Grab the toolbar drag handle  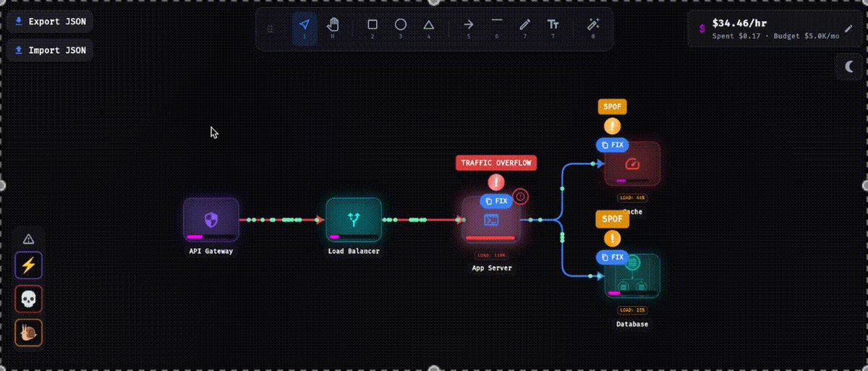pyautogui.click(x=271, y=29)
